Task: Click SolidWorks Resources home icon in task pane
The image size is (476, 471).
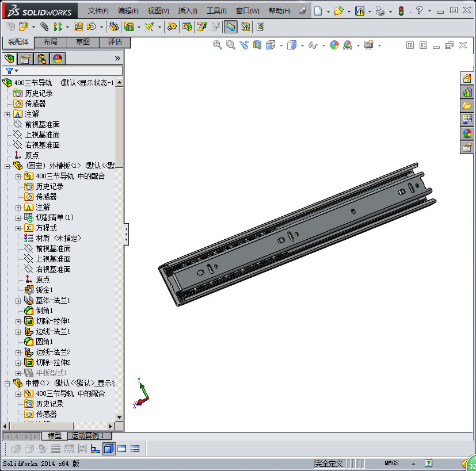Action: click(x=467, y=79)
